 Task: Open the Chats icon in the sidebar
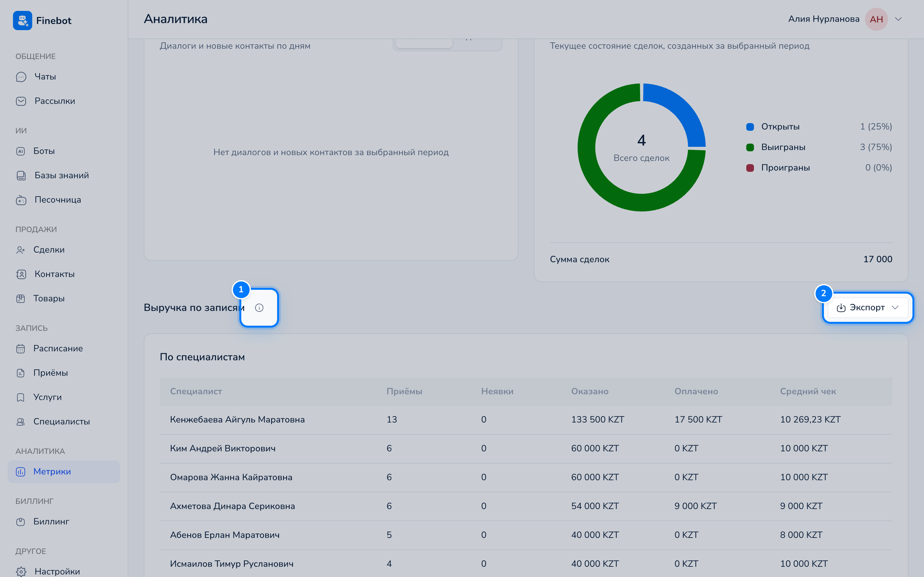21,77
